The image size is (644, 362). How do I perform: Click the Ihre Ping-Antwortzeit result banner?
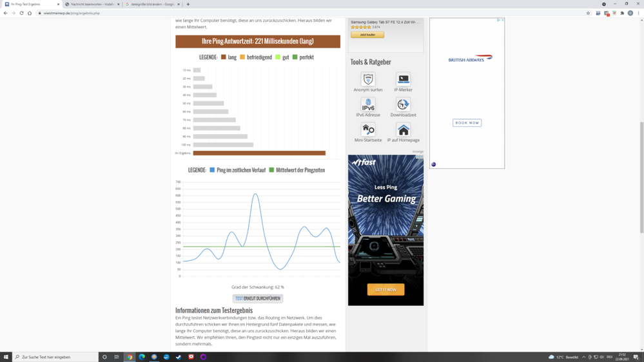(258, 41)
